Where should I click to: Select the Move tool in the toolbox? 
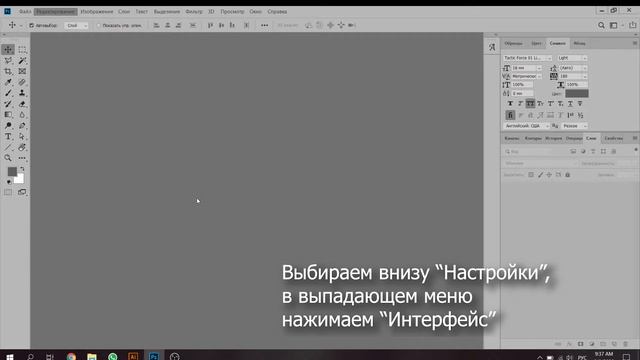point(8,49)
